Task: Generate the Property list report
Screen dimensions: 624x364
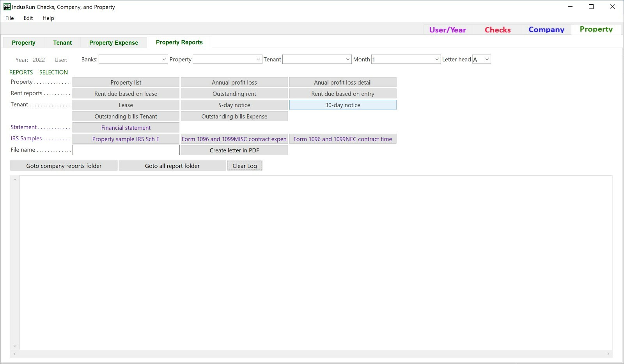Action: 126,82
